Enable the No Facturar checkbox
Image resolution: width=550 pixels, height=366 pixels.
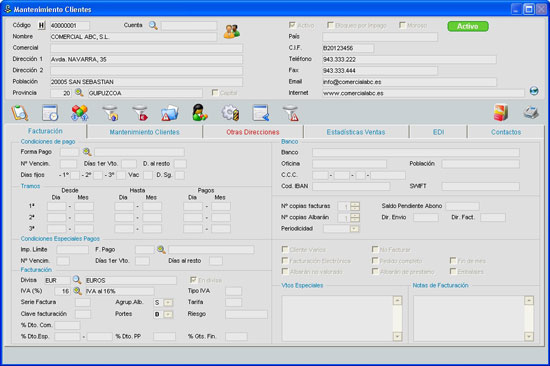375,249
